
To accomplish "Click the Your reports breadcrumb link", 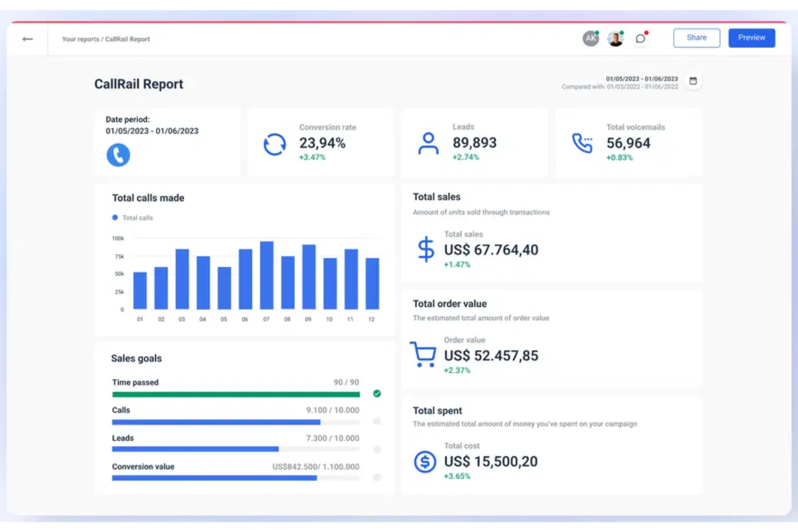I will [80, 39].
